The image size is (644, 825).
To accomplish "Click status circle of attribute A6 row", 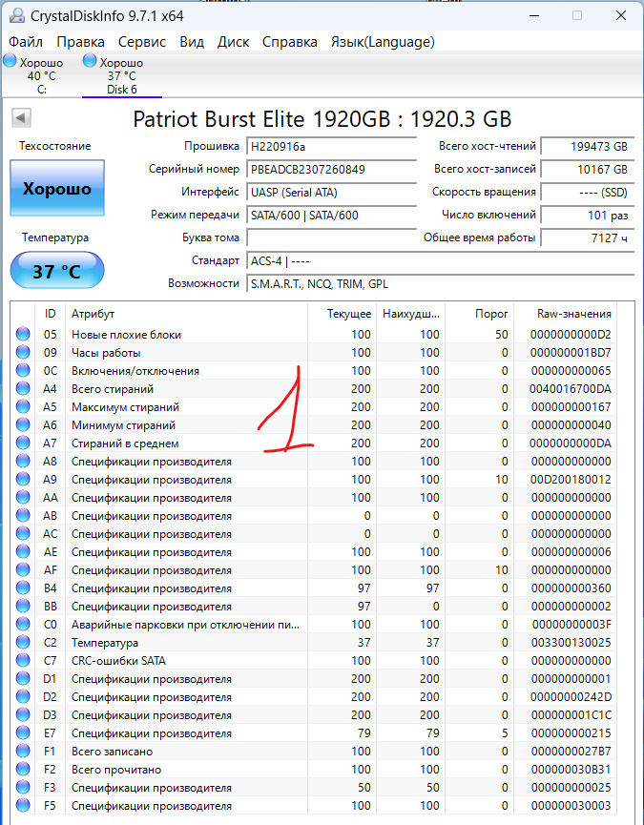I will (23, 424).
